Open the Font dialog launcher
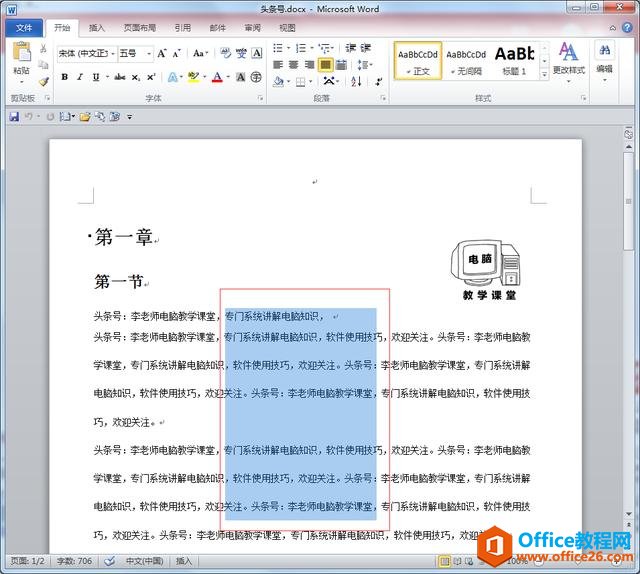This screenshot has width=640, height=574. (x=260, y=98)
